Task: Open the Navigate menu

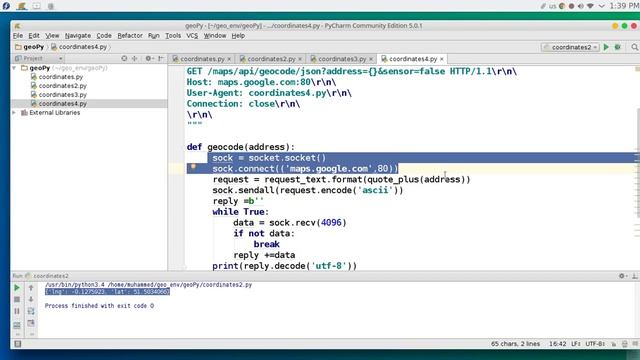Action: 78,36
